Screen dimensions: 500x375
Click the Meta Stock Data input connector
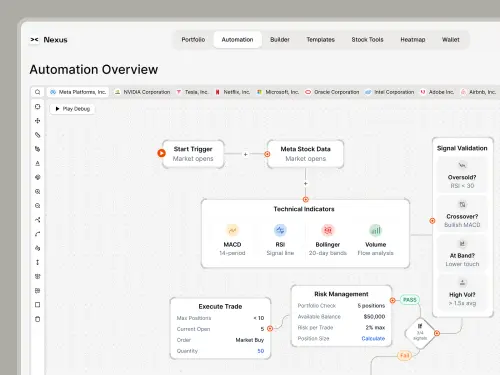point(267,154)
